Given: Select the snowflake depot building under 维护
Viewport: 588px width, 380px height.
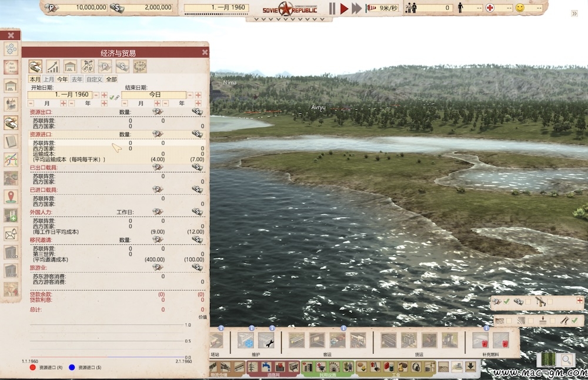Looking at the screenshot, I should 246,341.
